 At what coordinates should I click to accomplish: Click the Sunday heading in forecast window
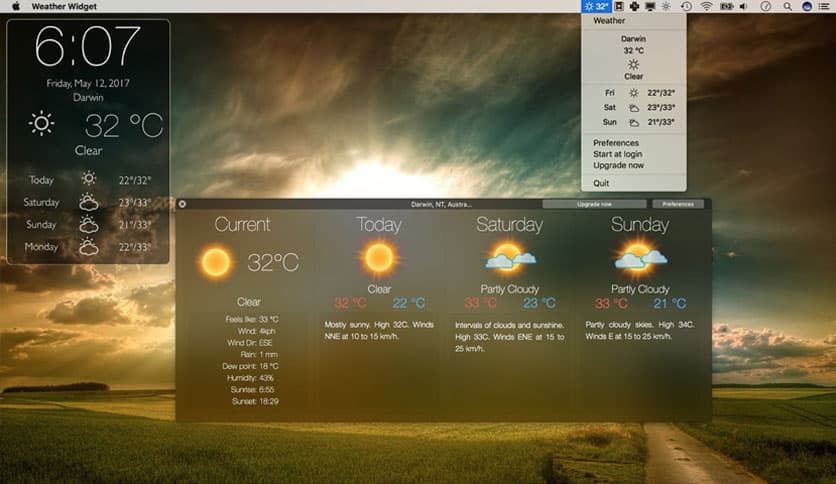640,225
